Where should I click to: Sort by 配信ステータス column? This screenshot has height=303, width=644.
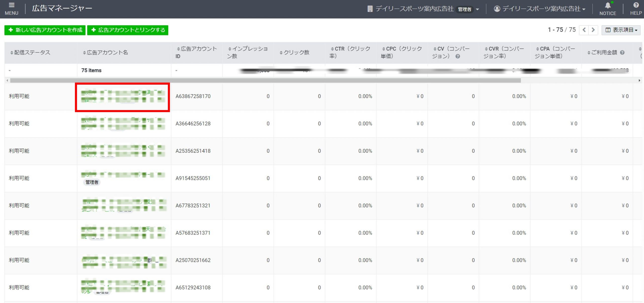coord(30,53)
